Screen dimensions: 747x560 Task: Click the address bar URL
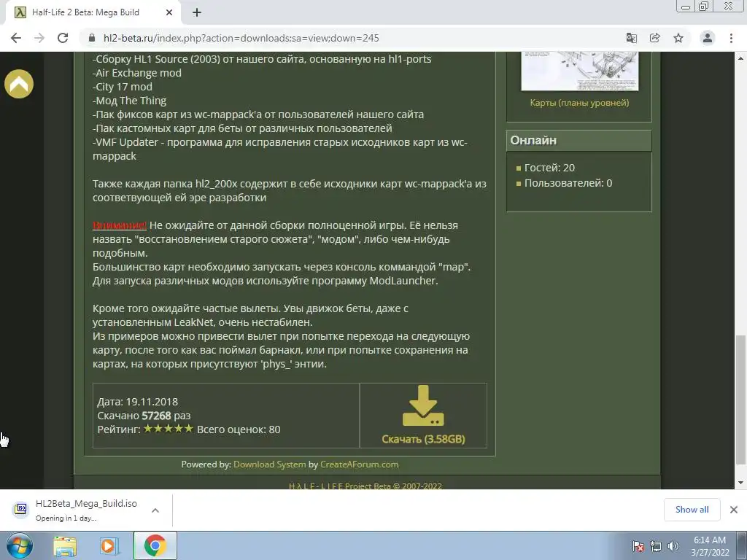click(241, 38)
